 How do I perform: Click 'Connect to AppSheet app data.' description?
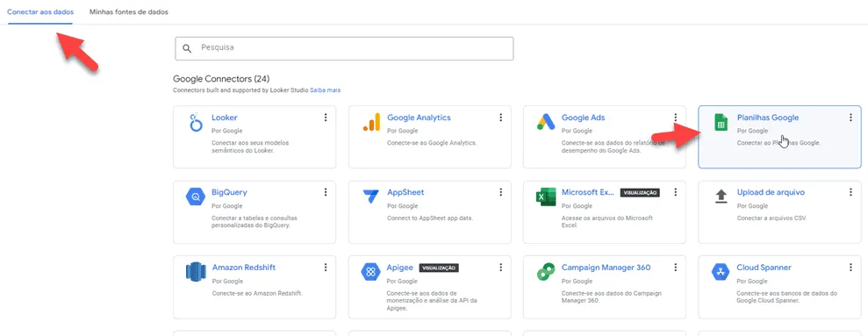(x=429, y=218)
